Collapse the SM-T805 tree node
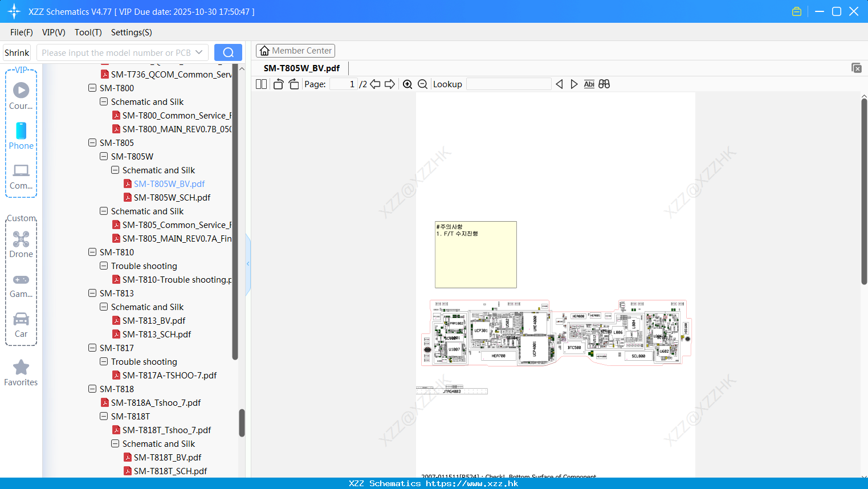868x489 pixels. click(x=92, y=142)
